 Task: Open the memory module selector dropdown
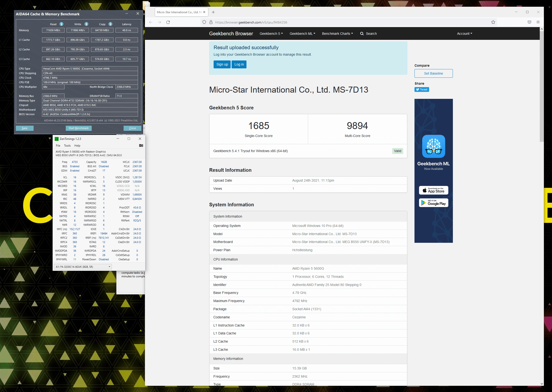click(x=83, y=267)
